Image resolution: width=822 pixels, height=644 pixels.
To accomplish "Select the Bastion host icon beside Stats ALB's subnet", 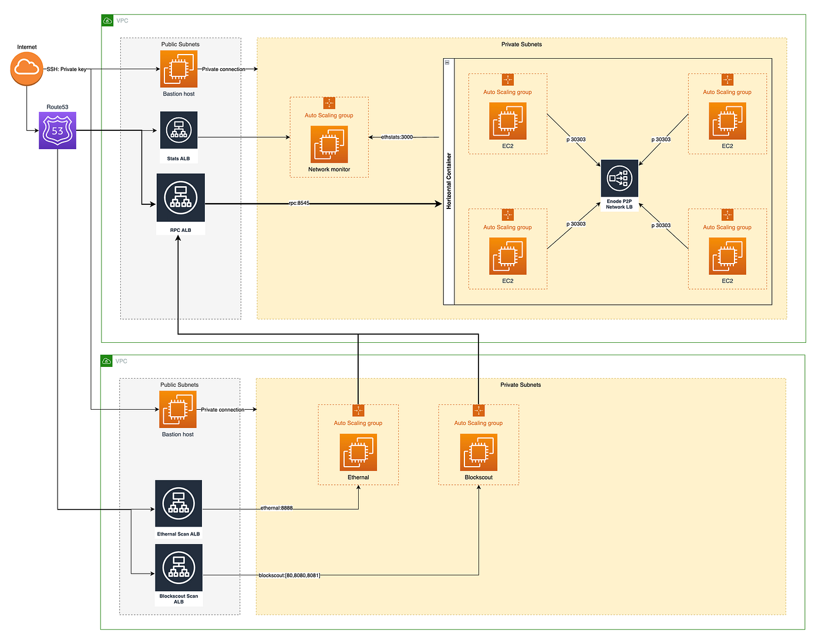I will (178, 69).
